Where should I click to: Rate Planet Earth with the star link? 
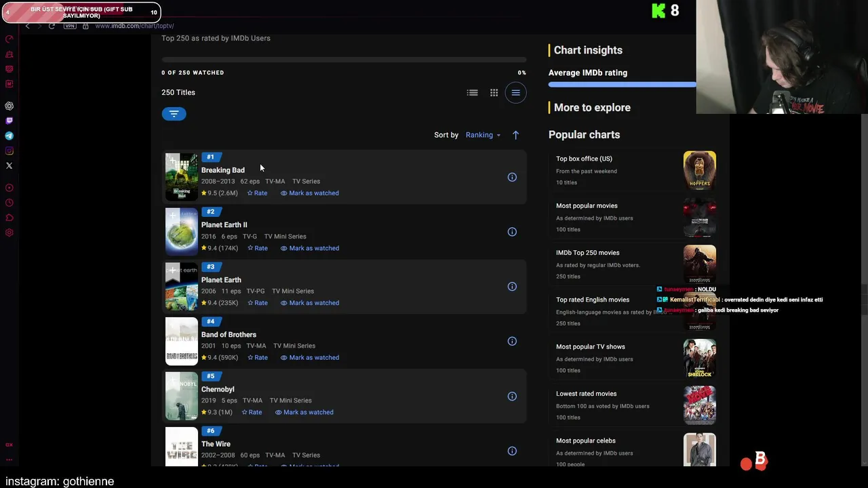coord(257,303)
